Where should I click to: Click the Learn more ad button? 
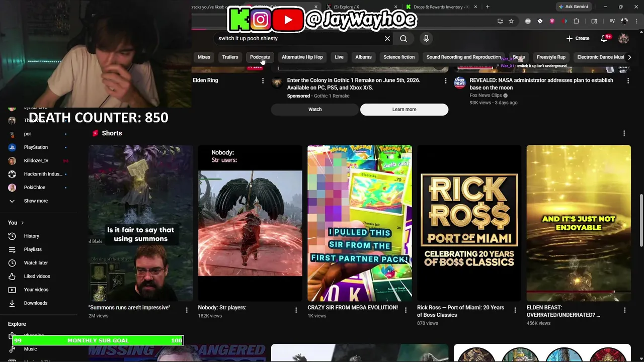[404, 109]
